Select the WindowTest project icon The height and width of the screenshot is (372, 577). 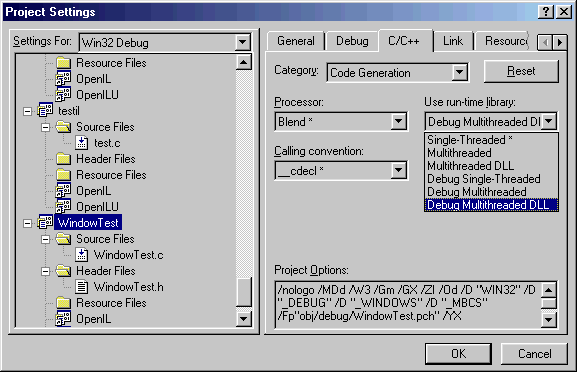click(45, 222)
